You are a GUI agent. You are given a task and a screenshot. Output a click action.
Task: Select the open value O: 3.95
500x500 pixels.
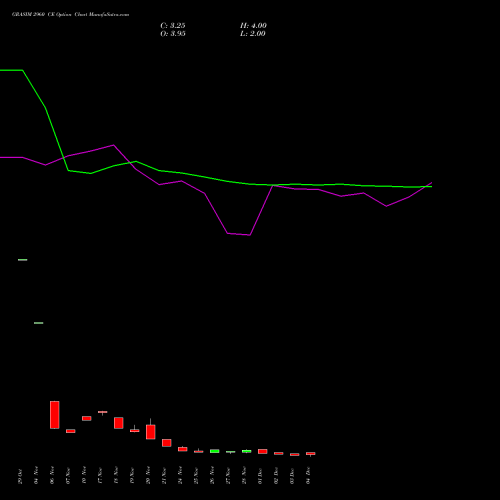coord(173,34)
